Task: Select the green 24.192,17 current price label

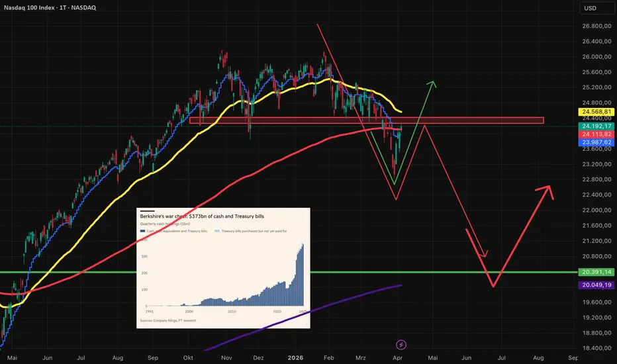Action: coord(596,126)
